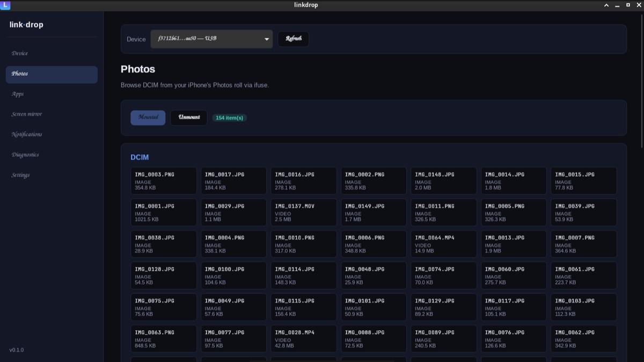
Task: Select IMG_0075.JPG file card
Action: pyautogui.click(x=164, y=307)
